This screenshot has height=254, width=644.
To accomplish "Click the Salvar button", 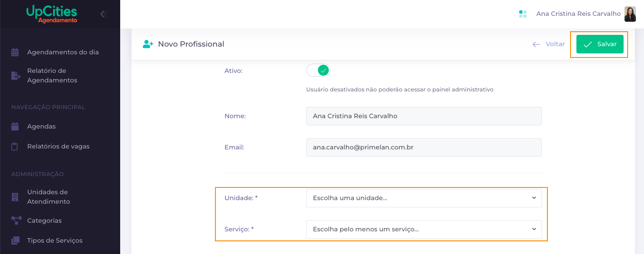I will point(600,44).
